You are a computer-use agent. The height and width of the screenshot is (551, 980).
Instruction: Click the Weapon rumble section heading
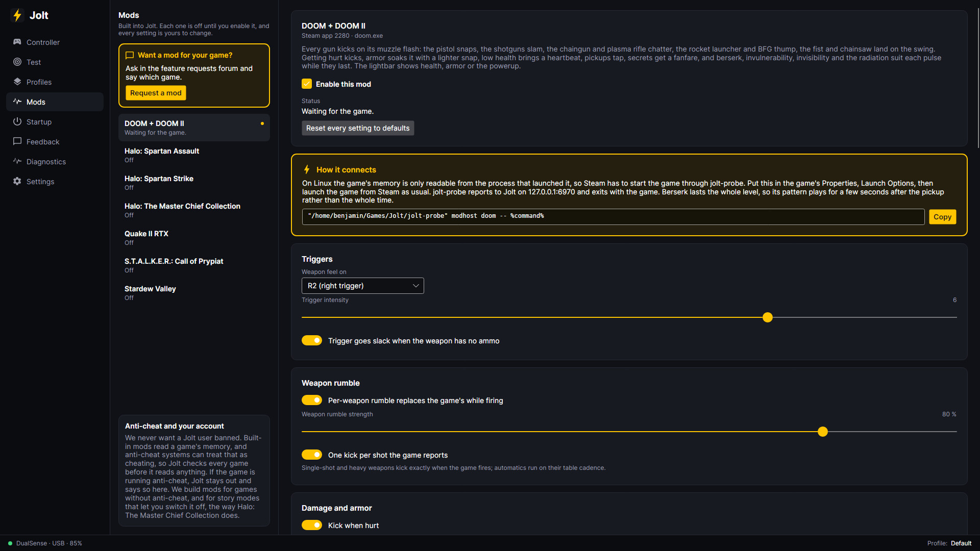331,383
